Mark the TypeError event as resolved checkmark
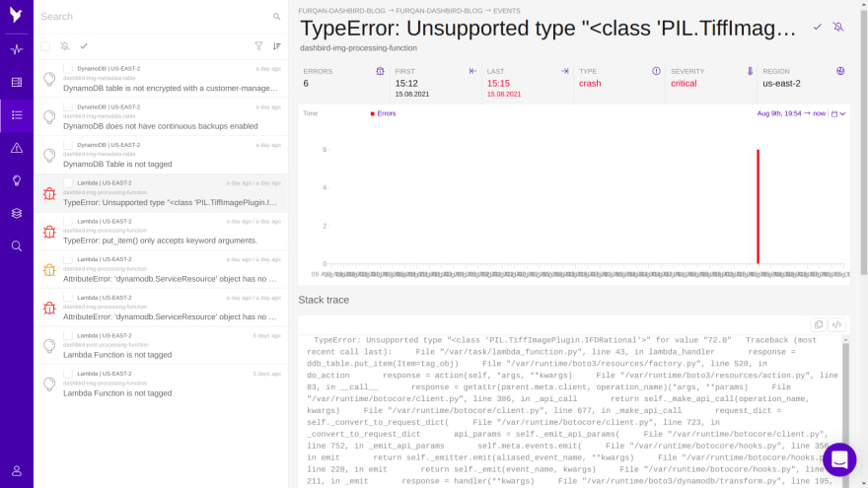The height and width of the screenshot is (488, 868). coord(817,27)
